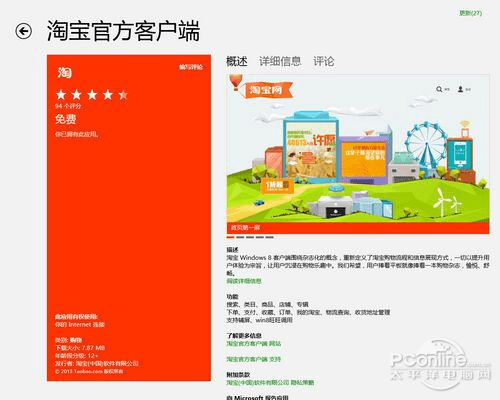Click the download size 7.87 MB text

pos(80,348)
